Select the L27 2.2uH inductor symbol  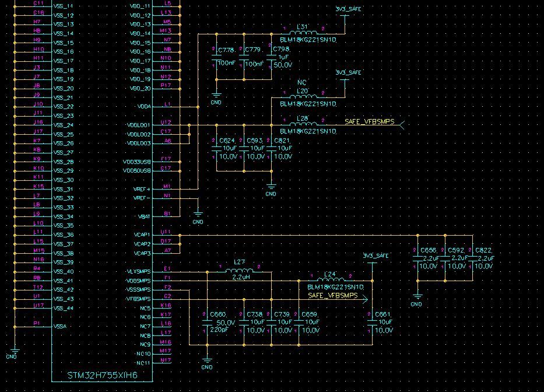click(x=240, y=271)
